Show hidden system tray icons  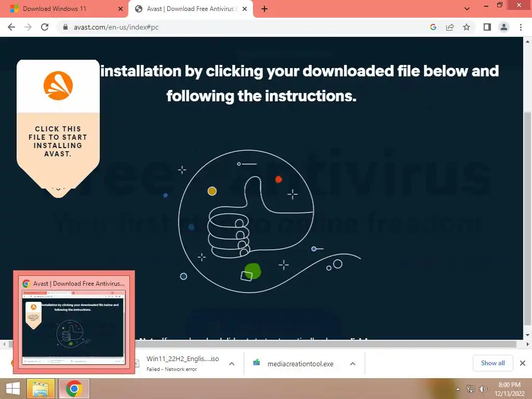(458, 389)
